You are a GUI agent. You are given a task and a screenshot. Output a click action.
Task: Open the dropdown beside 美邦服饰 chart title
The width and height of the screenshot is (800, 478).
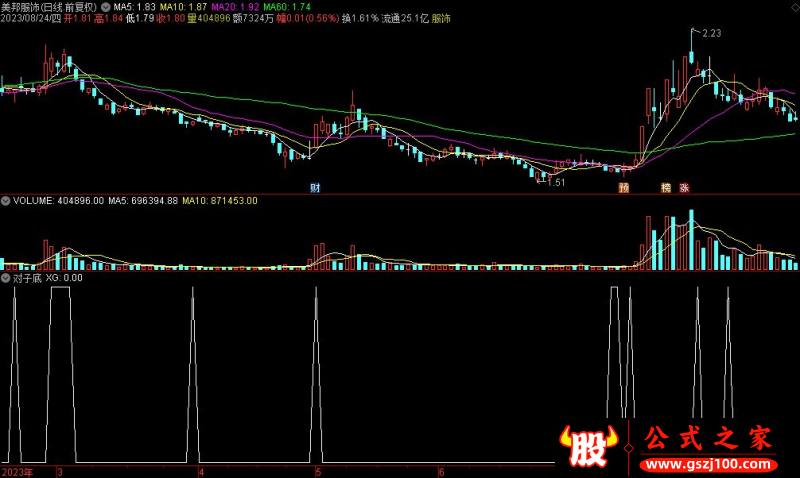point(106,7)
